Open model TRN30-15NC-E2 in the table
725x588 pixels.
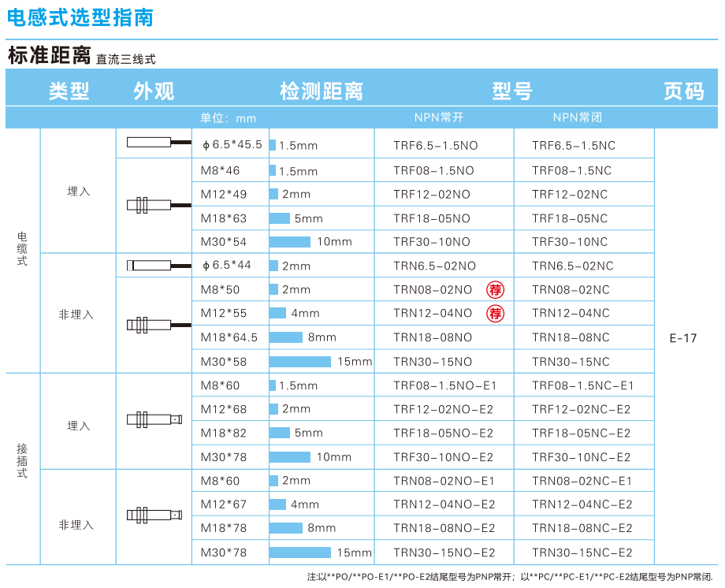(x=582, y=553)
